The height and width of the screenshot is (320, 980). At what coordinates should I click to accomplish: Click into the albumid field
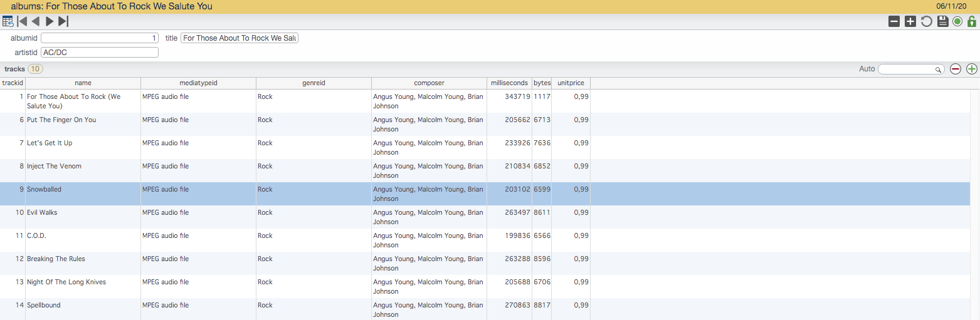pyautogui.click(x=100, y=38)
